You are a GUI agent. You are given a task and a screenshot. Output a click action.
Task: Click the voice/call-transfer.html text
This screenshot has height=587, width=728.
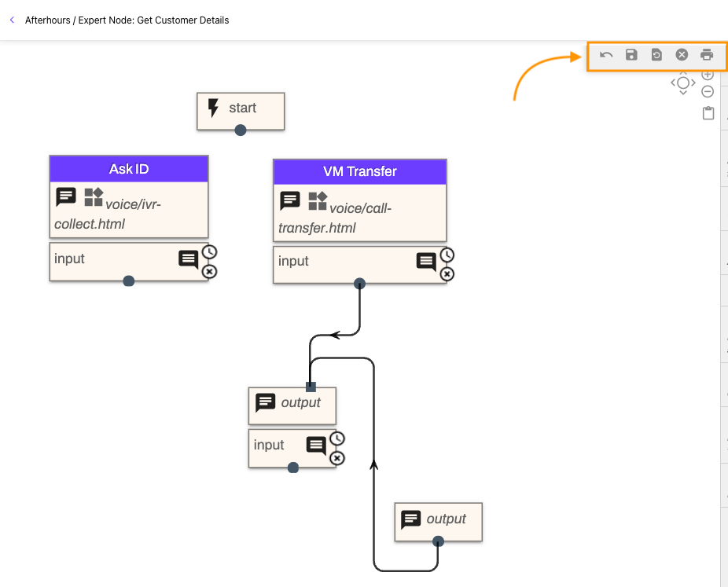tap(335, 218)
